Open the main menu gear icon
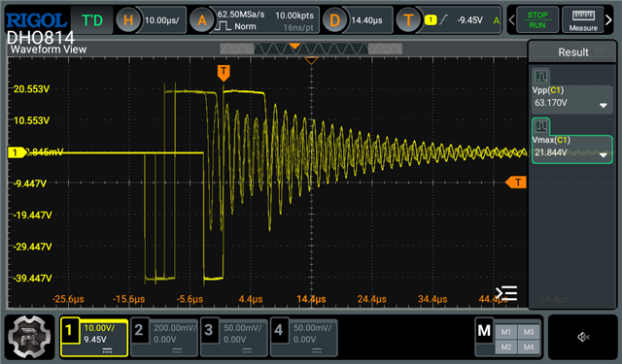 [x=30, y=336]
